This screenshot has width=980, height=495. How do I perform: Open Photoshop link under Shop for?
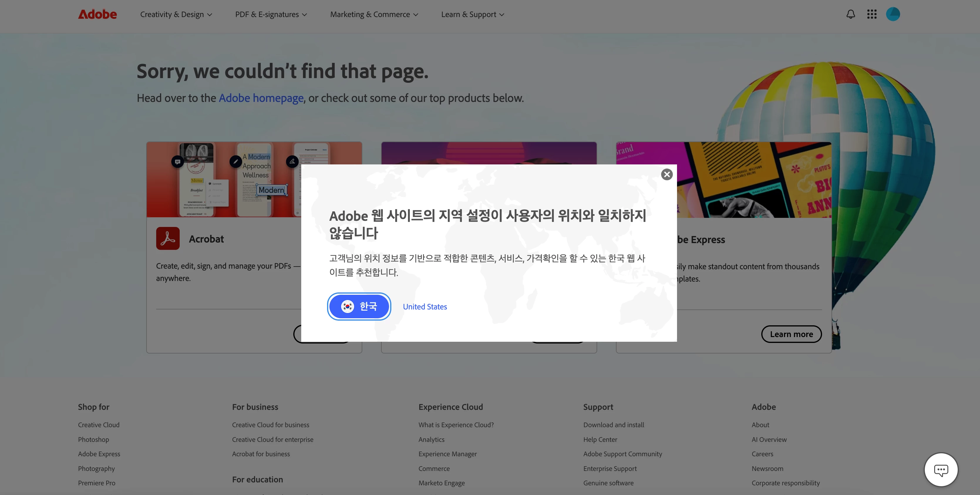click(x=94, y=440)
